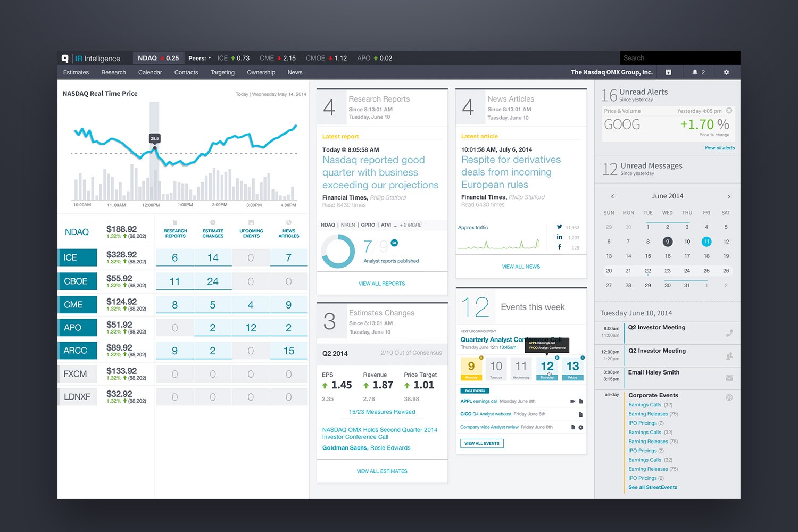Screen dimensions: 798x532
Task: Click ICE research reports count 6
Action: click(x=175, y=258)
